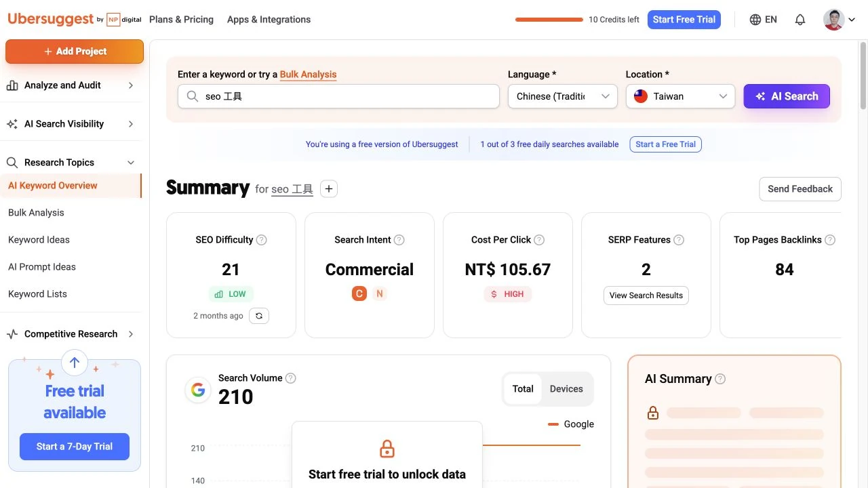Click the underlined seo 工具 keyword in Summary
The width and height of the screenshot is (868, 488).
292,190
